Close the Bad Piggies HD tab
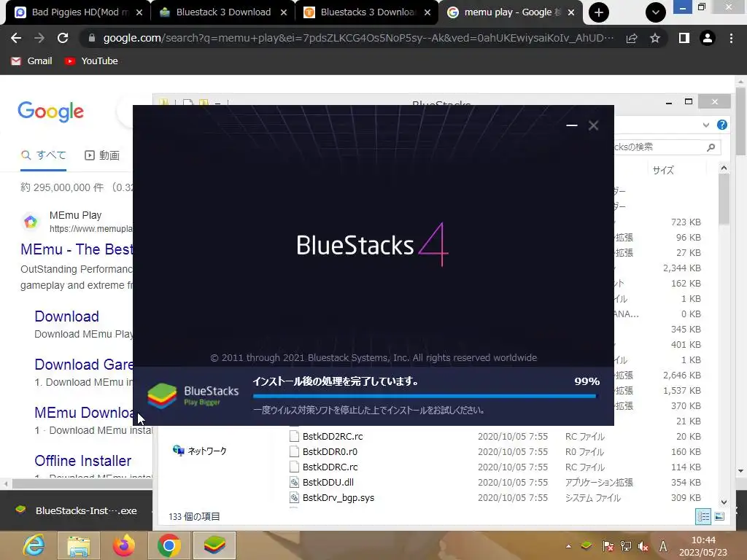This screenshot has width=747, height=560. (x=139, y=12)
